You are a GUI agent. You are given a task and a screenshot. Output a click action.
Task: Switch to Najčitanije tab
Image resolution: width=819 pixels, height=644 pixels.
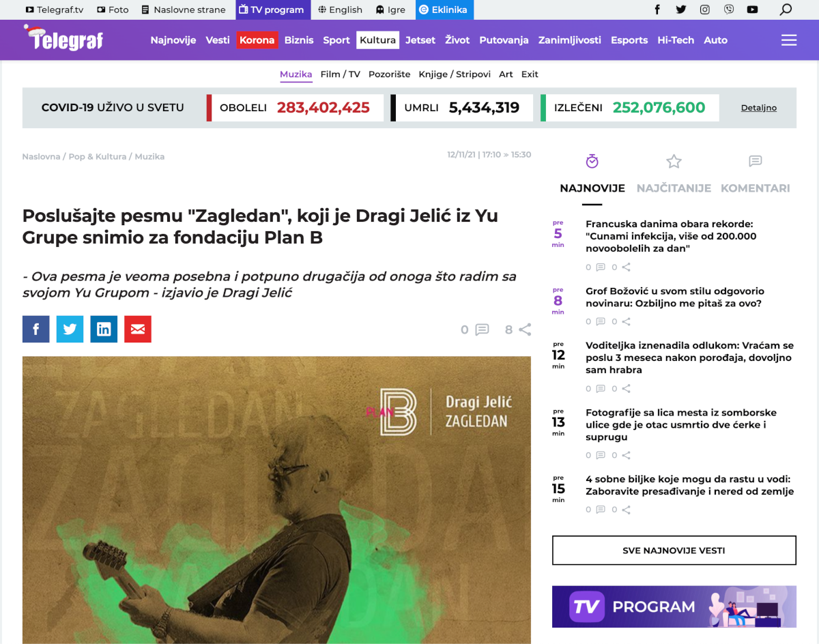pyautogui.click(x=674, y=188)
